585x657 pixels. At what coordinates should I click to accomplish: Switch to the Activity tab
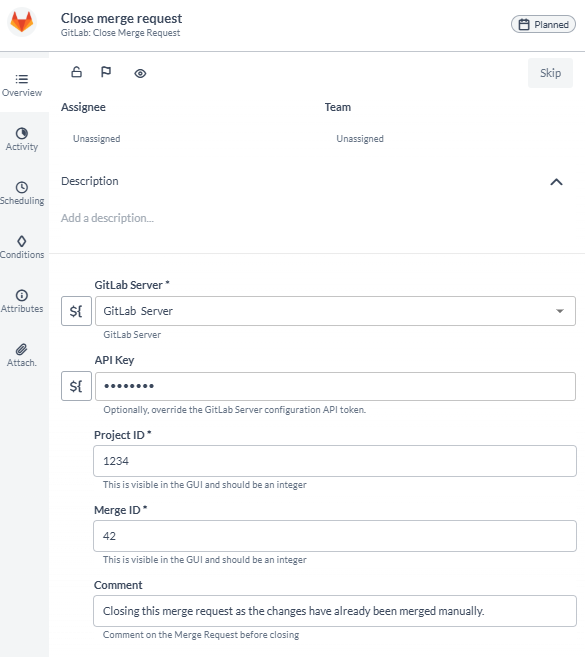[22, 139]
